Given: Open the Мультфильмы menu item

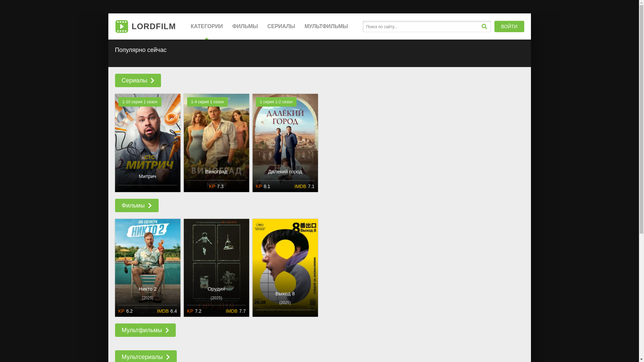Looking at the screenshot, I should pos(326,26).
